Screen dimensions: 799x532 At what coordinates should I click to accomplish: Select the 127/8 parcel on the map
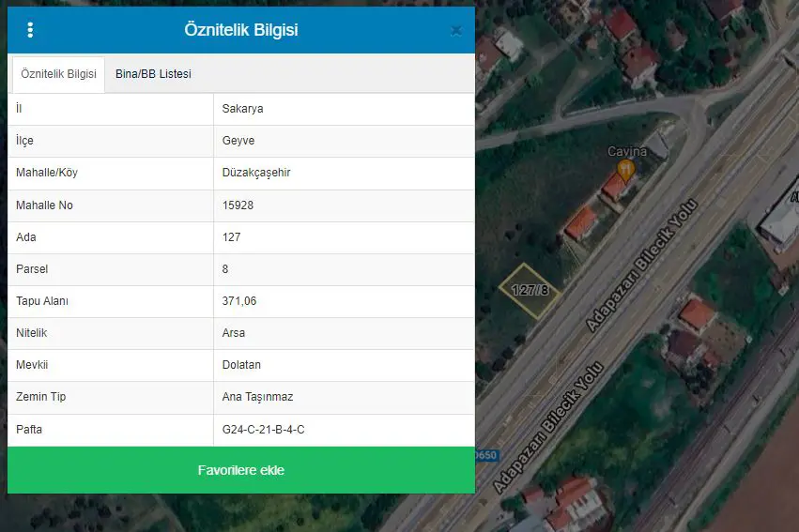pyautogui.click(x=530, y=291)
